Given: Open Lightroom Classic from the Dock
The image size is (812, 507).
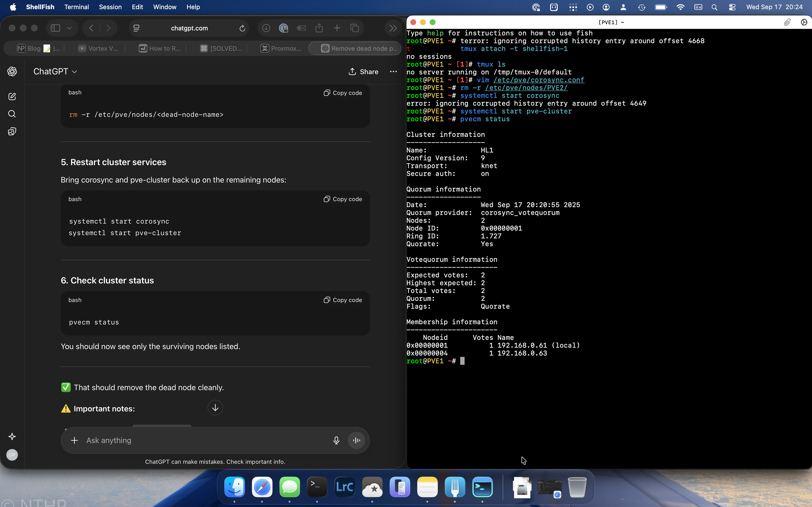Looking at the screenshot, I should coord(345,487).
